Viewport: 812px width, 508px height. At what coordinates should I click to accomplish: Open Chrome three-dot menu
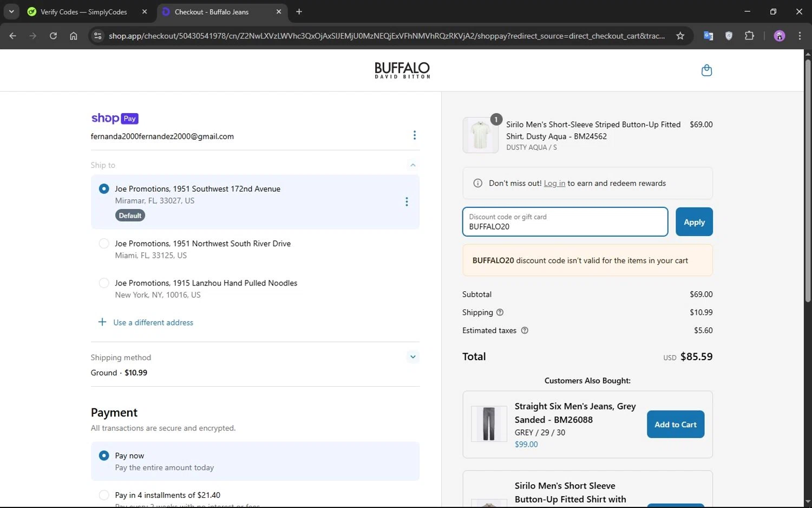point(800,36)
